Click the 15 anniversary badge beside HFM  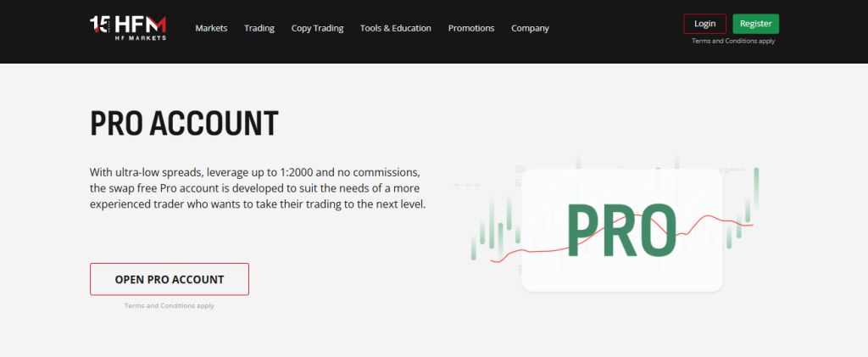pyautogui.click(x=100, y=25)
